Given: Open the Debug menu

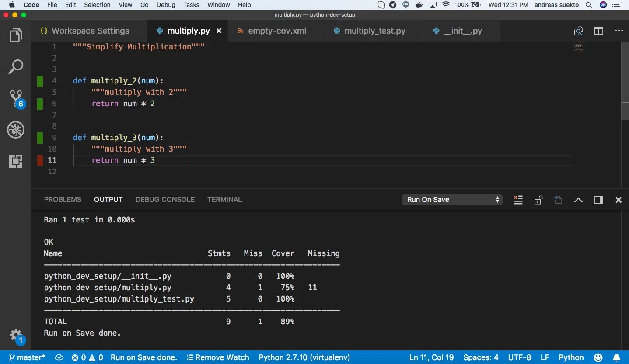Looking at the screenshot, I should (165, 5).
